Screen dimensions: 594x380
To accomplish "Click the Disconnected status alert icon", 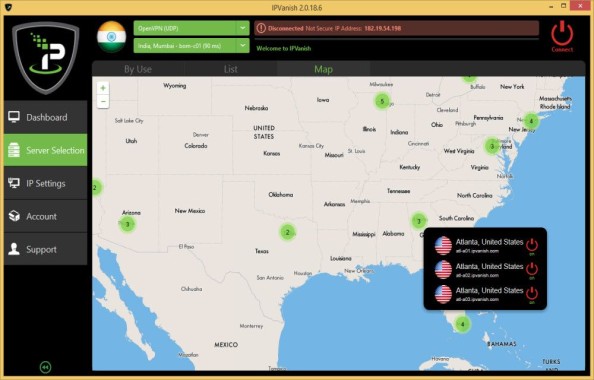I will [261, 28].
